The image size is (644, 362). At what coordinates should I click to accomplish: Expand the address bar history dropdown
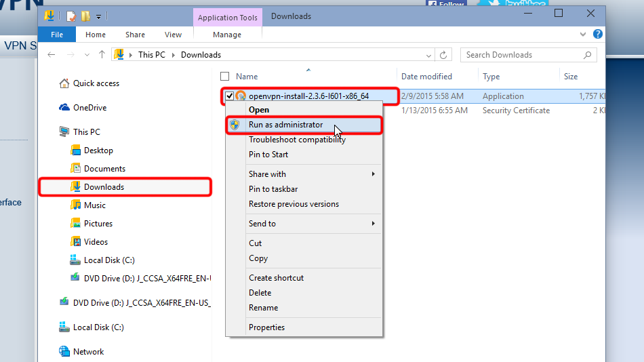428,55
